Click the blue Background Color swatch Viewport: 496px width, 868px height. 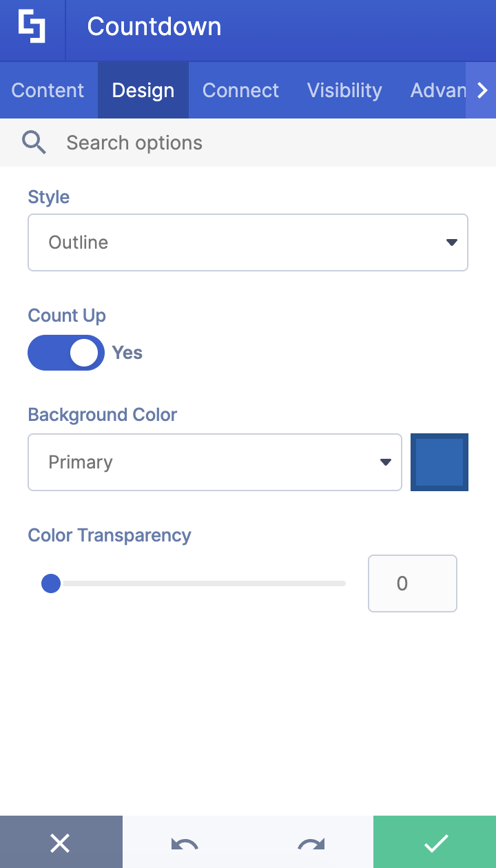[439, 462]
